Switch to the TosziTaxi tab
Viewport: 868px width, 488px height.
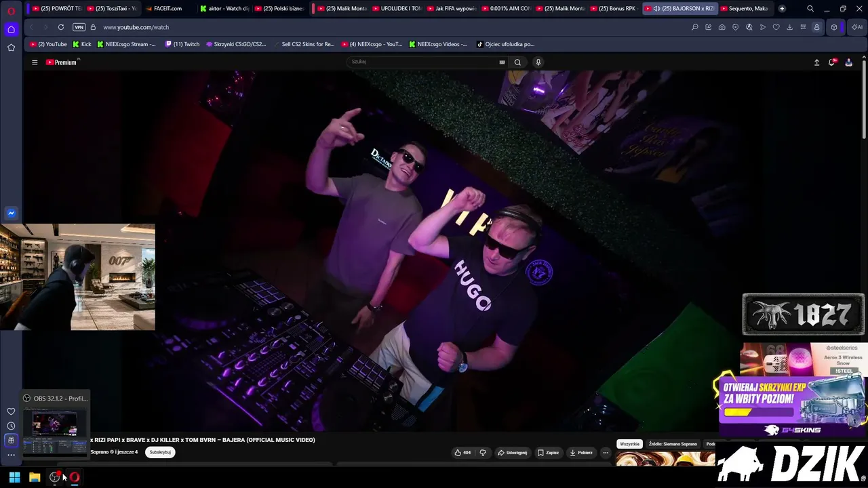112,8
